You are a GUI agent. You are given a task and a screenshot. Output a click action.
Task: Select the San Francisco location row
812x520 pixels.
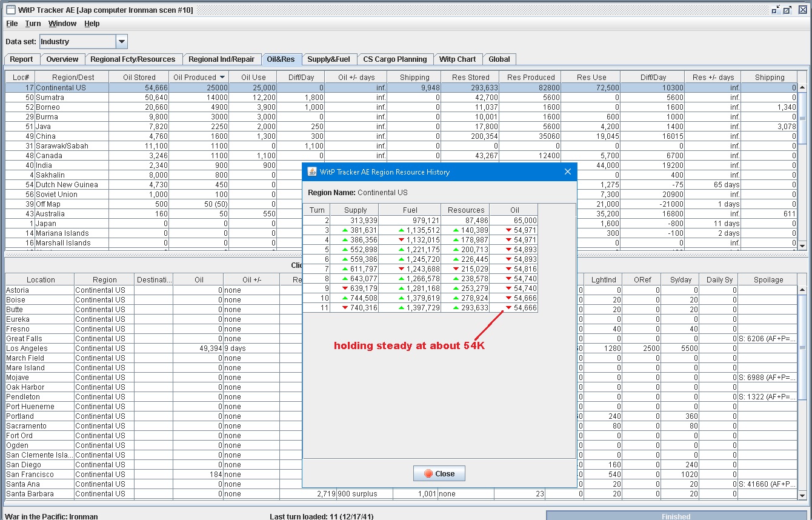(x=402, y=475)
